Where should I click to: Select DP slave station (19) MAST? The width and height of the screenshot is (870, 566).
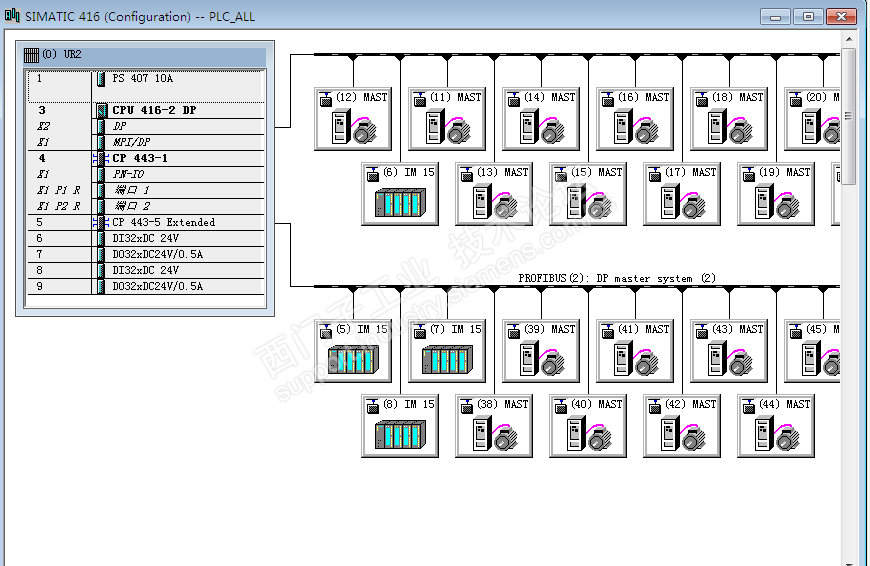pyautogui.click(x=776, y=194)
